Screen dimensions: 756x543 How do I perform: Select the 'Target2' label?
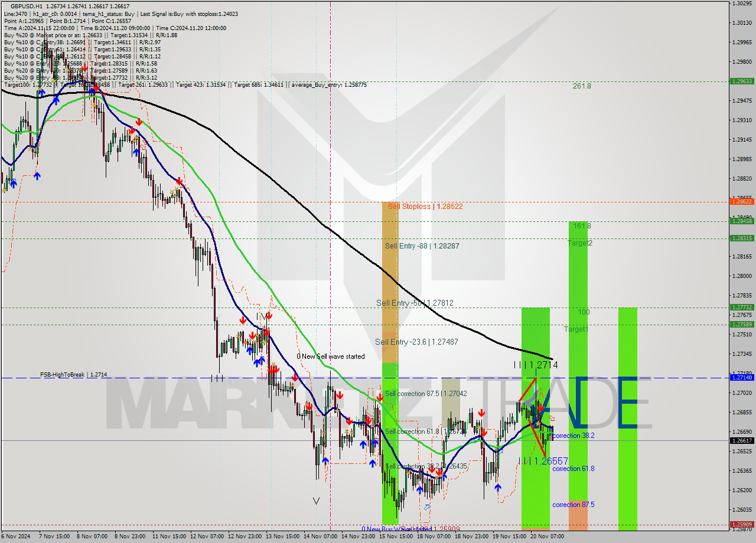[580, 243]
